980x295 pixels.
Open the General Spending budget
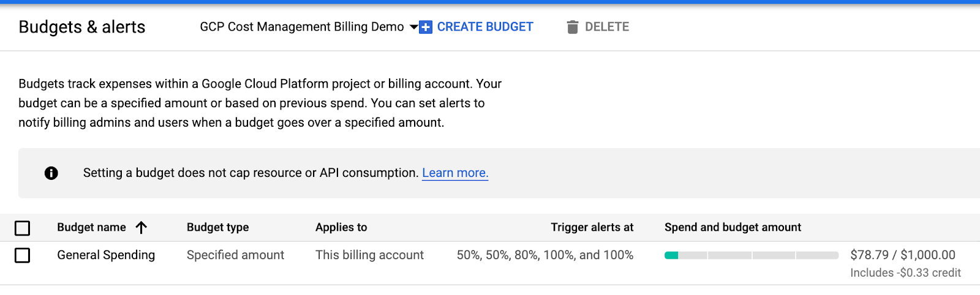[106, 255]
